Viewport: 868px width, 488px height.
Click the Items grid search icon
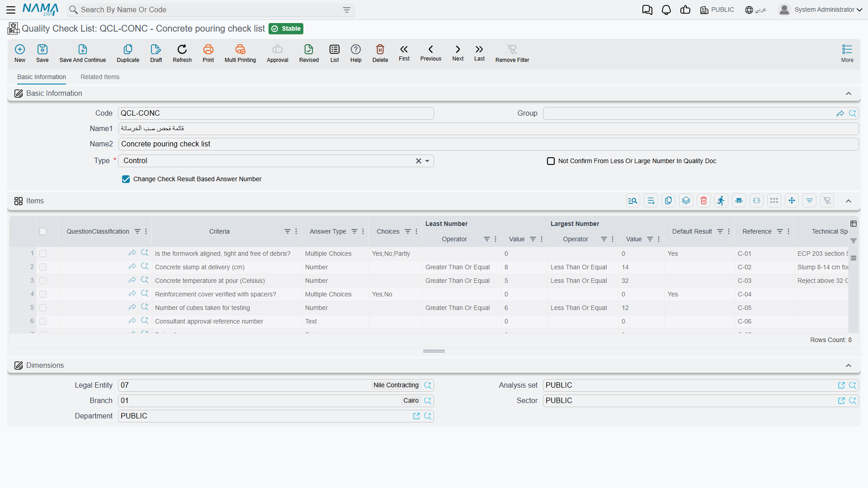(633, 201)
